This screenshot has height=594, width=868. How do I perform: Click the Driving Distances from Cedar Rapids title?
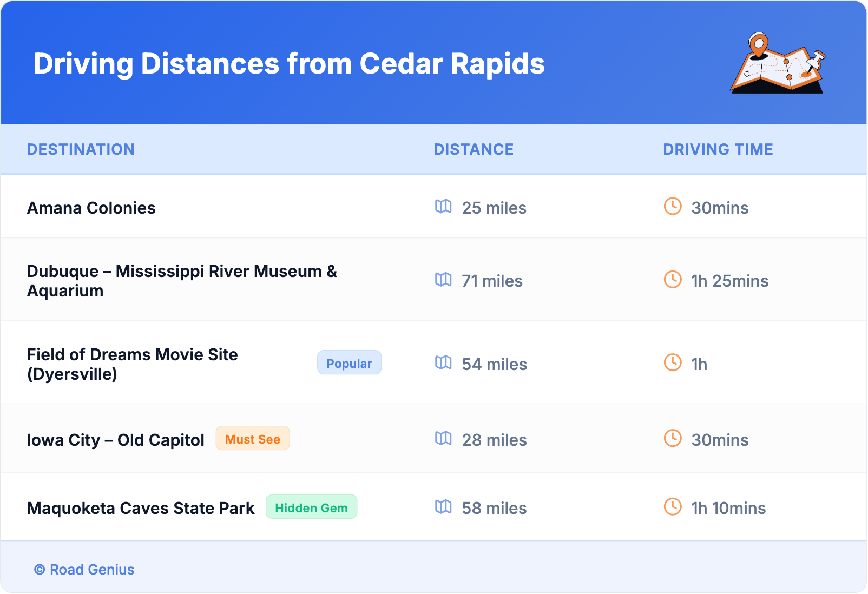pos(289,64)
